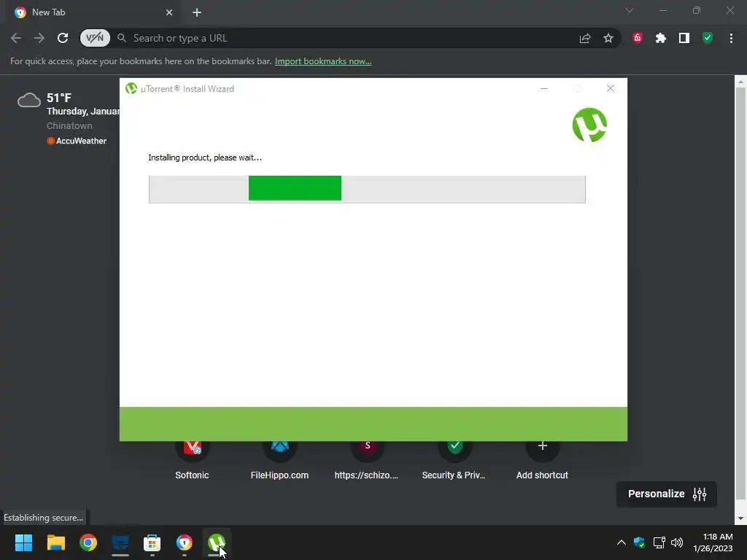Switch to the uTorrent taskbar icon
Image resolution: width=747 pixels, height=560 pixels.
(217, 542)
